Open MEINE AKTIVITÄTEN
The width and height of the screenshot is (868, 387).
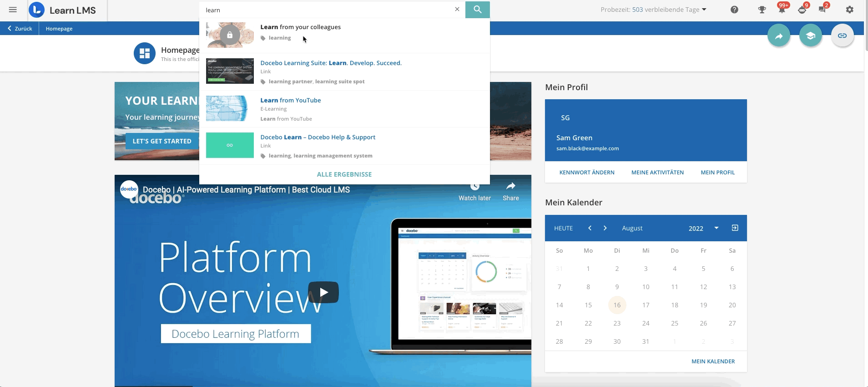coord(657,172)
